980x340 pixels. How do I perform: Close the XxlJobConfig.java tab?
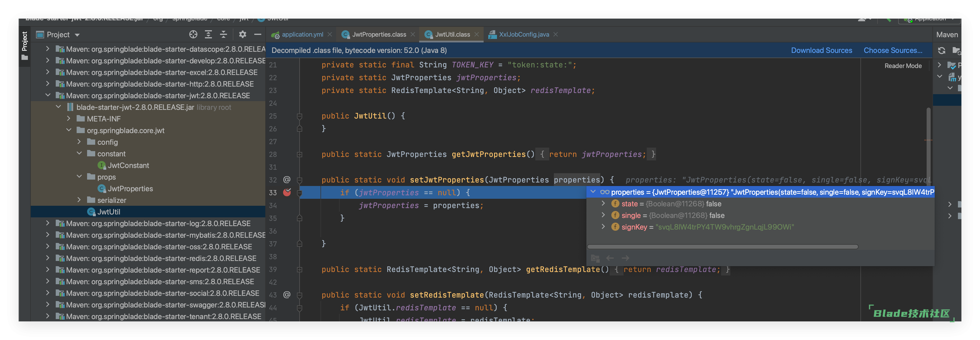pos(556,35)
